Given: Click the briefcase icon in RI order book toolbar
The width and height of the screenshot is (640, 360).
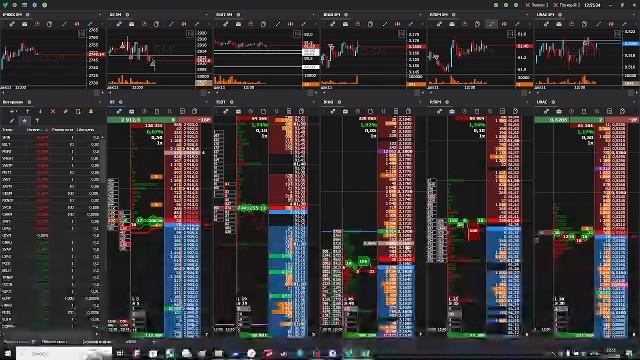Looking at the screenshot, I should pyautogui.click(x=131, y=111).
